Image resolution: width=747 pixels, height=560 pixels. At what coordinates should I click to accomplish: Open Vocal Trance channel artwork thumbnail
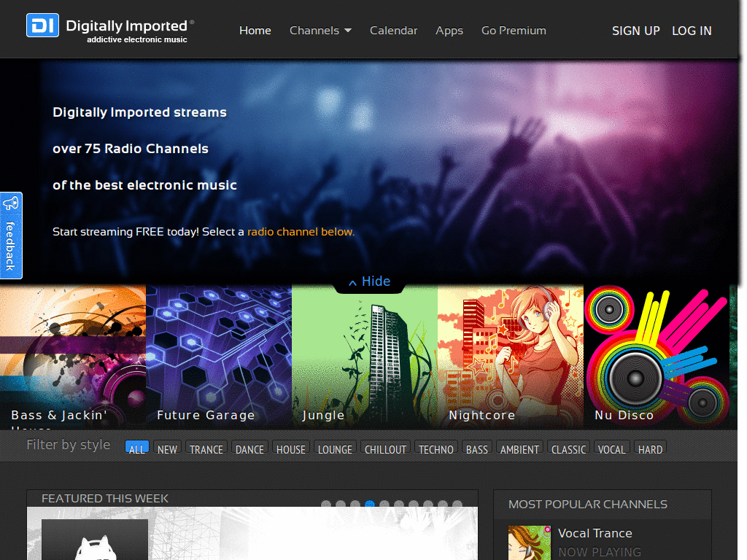point(530,542)
